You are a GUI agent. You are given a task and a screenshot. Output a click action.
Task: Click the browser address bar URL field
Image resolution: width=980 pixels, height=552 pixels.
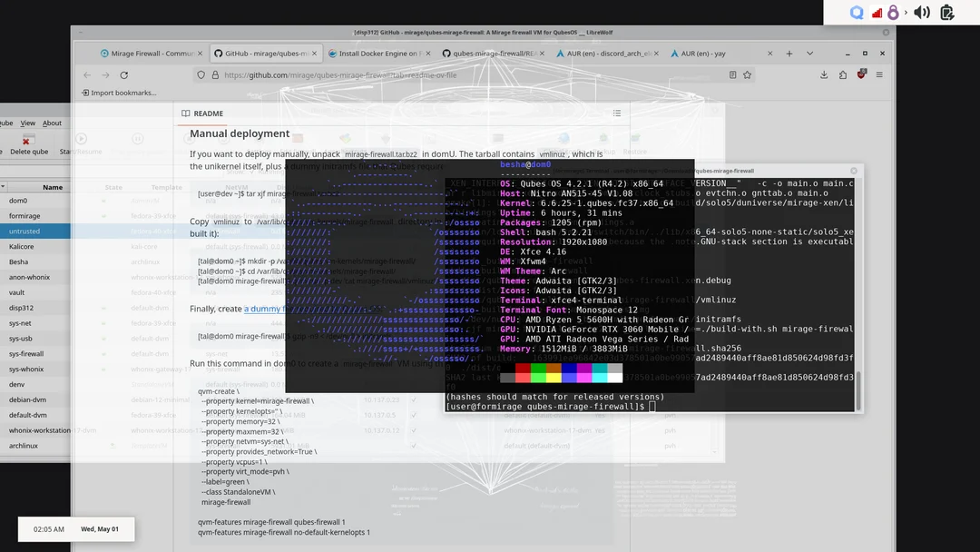363,75
